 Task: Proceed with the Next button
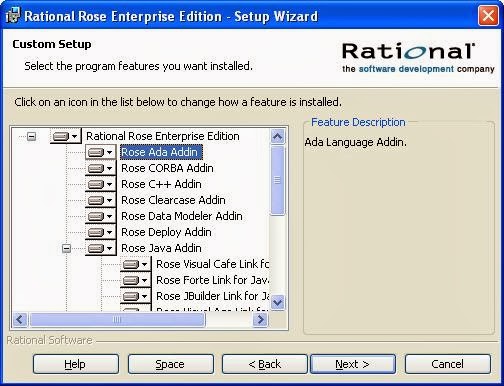point(353,364)
